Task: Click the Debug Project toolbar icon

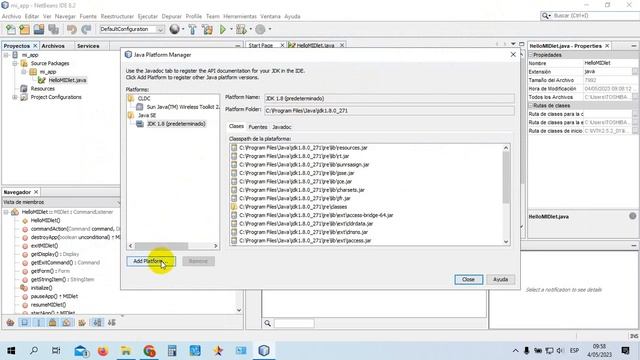Action: point(241,29)
